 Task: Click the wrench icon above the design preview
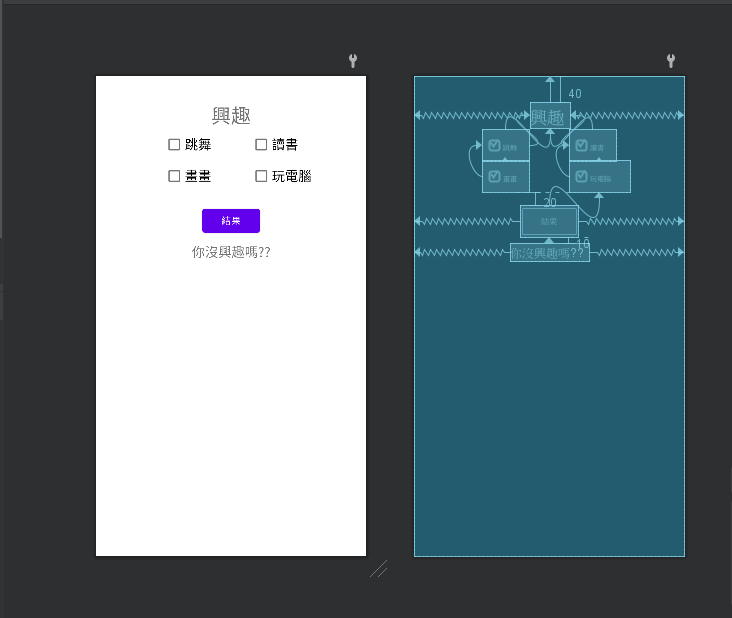[x=353, y=61]
